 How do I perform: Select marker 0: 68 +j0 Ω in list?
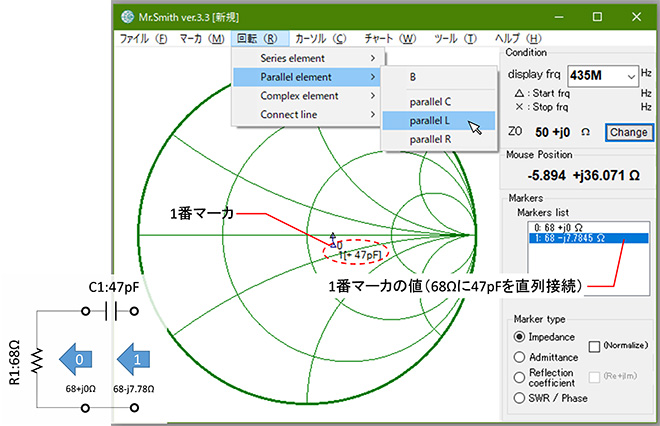(588, 227)
